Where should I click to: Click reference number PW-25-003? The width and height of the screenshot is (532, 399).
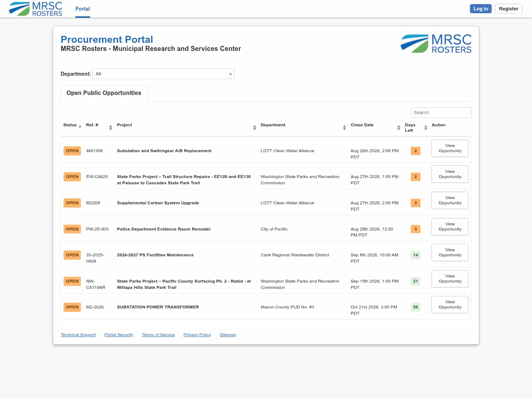coord(97,229)
